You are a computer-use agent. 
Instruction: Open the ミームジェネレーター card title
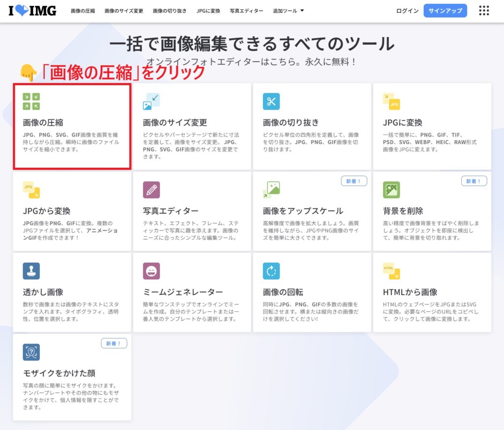[x=183, y=292]
